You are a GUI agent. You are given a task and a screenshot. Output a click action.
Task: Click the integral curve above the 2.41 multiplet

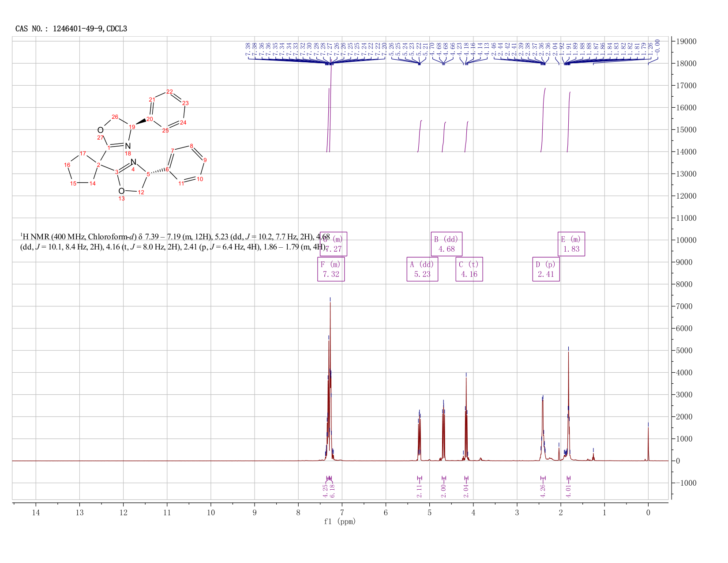543,120
